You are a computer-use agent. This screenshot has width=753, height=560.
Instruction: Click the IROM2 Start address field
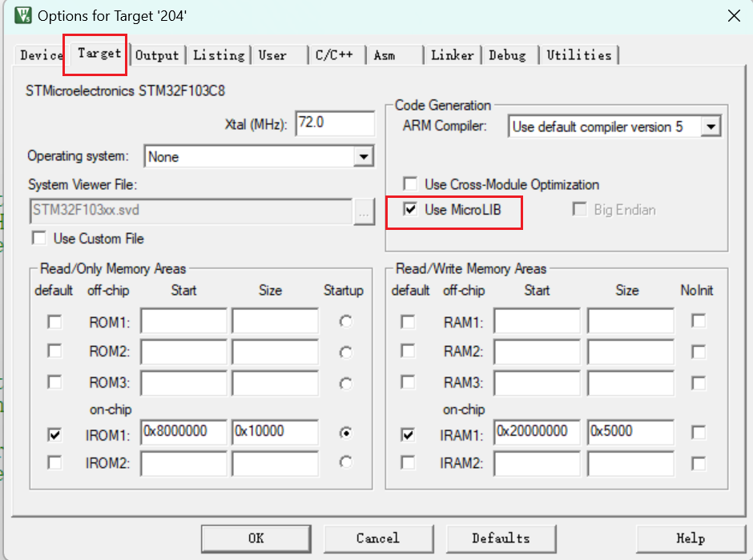pos(184,465)
